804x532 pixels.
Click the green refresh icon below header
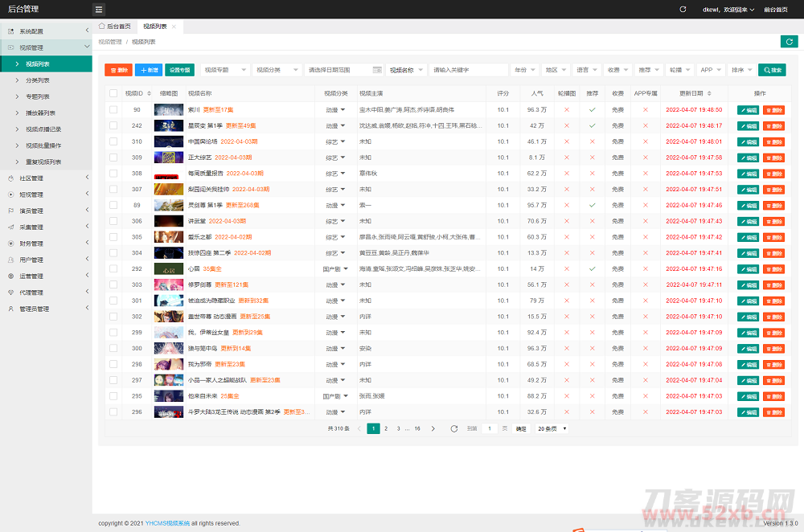coord(789,42)
